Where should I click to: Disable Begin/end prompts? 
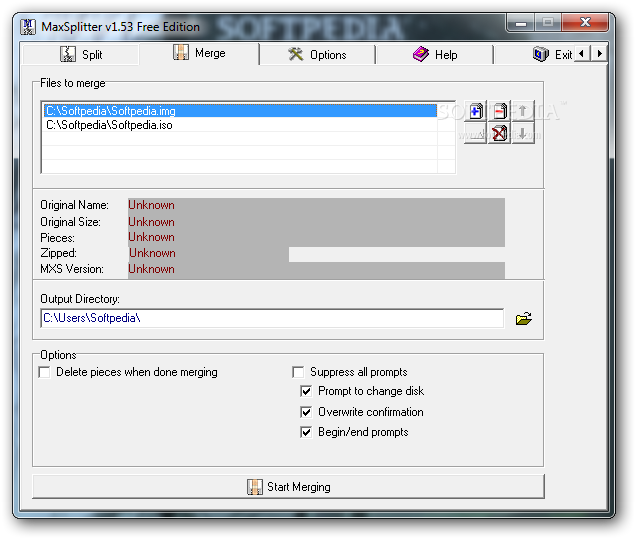tap(306, 432)
